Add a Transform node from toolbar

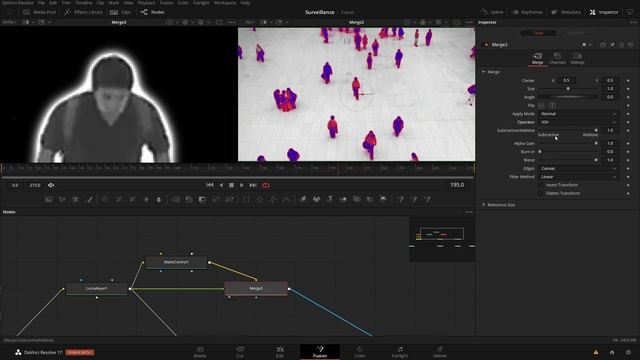229,199
